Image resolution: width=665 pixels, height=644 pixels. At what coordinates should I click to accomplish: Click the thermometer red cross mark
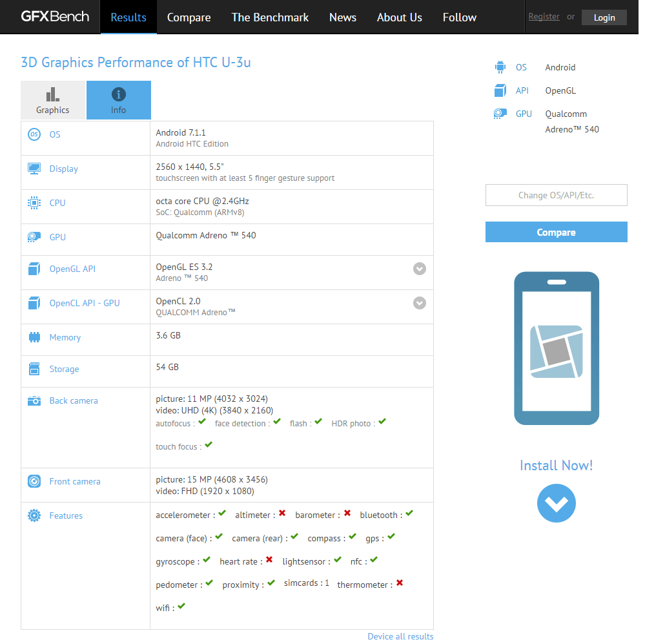pos(400,583)
